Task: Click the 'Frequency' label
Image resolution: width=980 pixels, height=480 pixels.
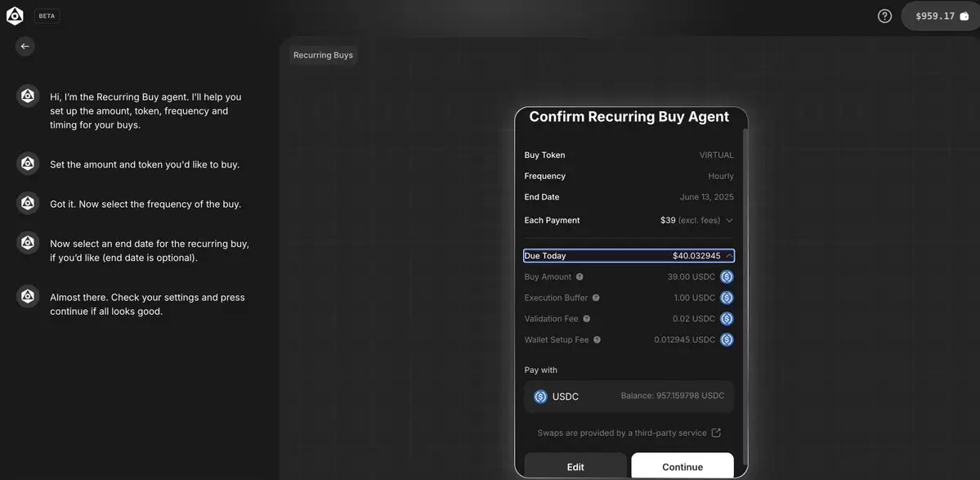Action: point(545,177)
